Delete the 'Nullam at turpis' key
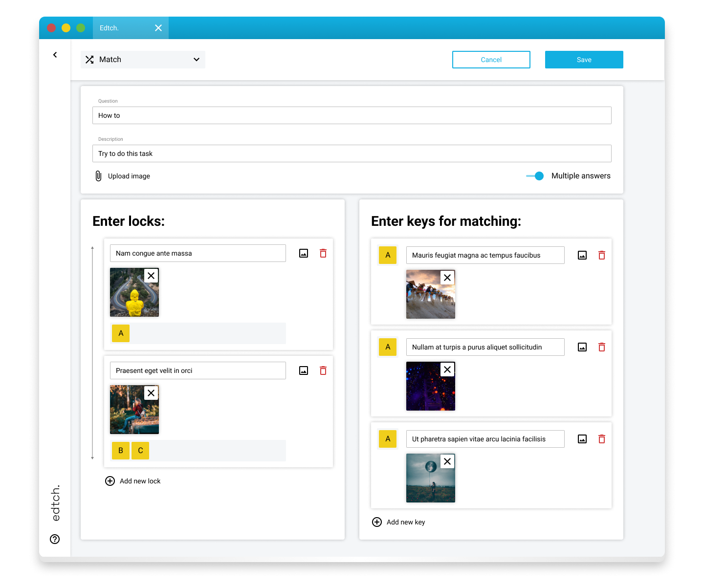Viewport: 704px width, 588px height. pos(602,347)
